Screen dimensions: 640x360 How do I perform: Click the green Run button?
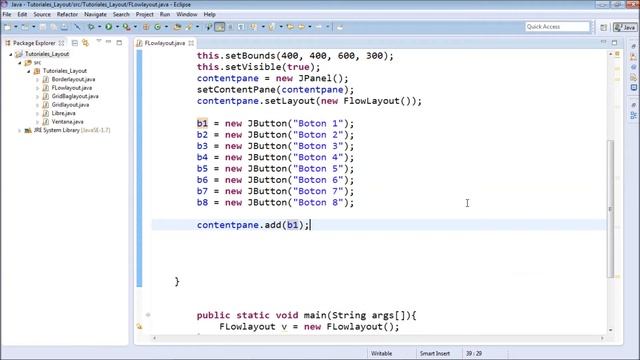(x=109, y=27)
